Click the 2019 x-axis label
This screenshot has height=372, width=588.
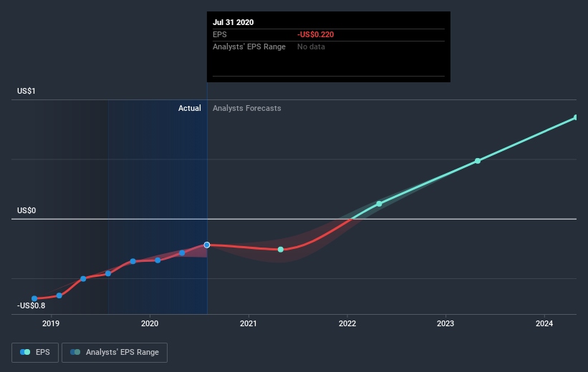tap(51, 323)
